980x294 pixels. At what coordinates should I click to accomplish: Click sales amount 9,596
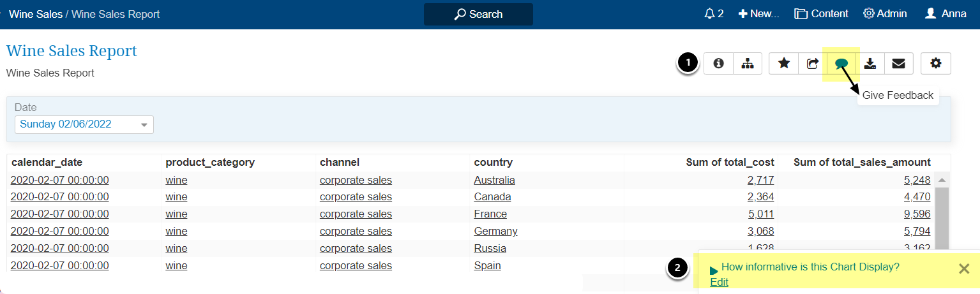click(917, 214)
